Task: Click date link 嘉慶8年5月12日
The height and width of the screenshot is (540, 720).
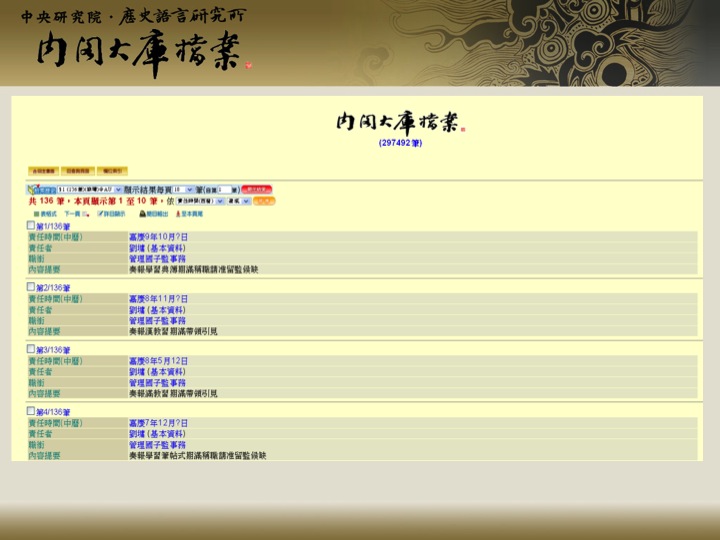Action: pyautogui.click(x=158, y=361)
